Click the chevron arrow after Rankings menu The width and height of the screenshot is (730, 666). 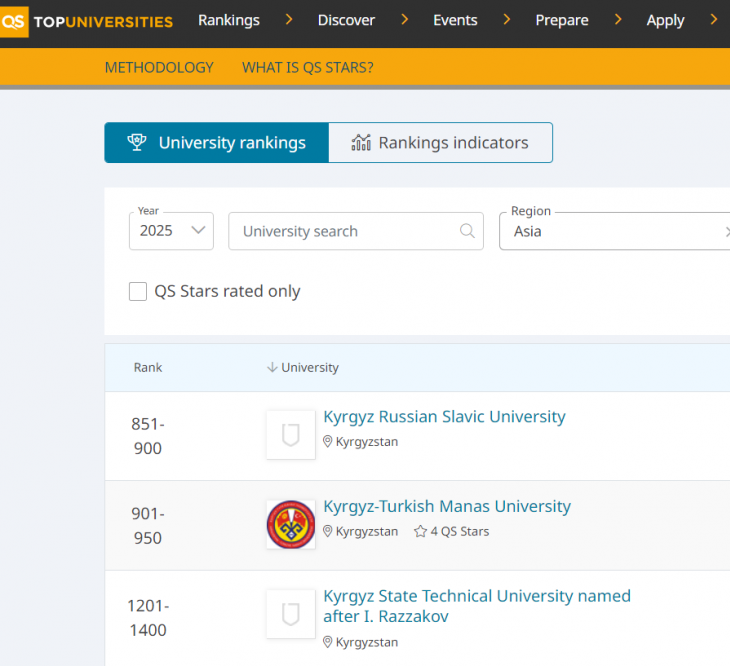(x=288, y=20)
